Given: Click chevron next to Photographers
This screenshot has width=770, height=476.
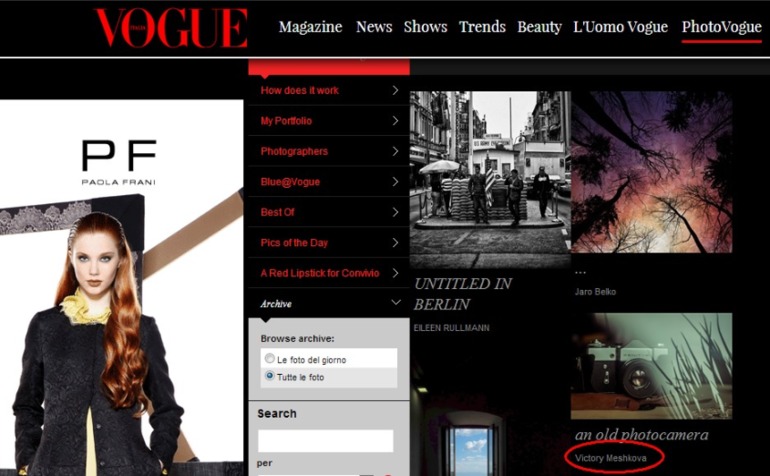Looking at the screenshot, I should (395, 151).
